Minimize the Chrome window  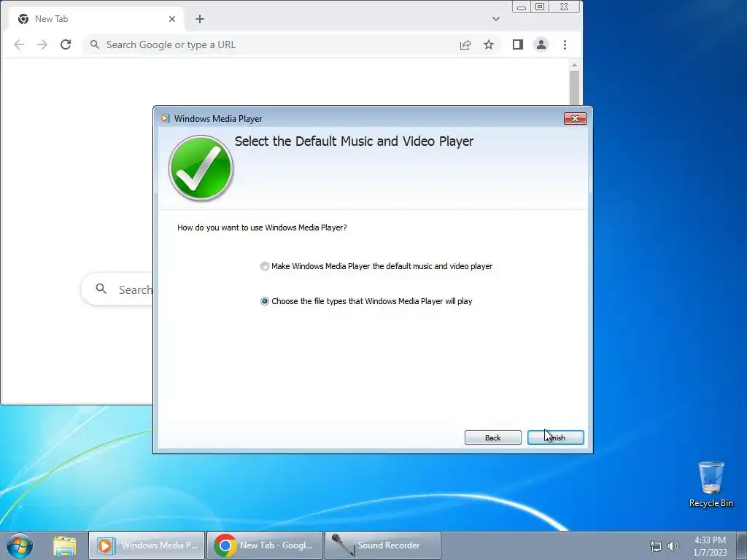tap(521, 7)
